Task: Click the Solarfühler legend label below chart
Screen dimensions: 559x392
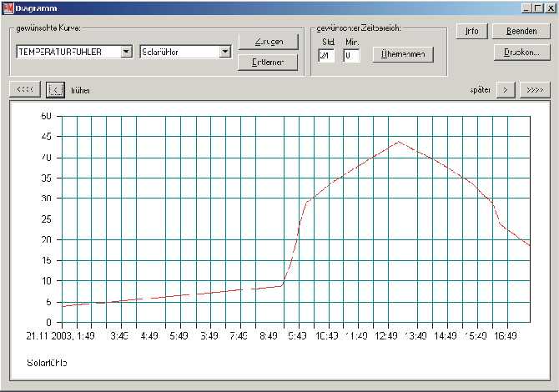Action: point(47,363)
